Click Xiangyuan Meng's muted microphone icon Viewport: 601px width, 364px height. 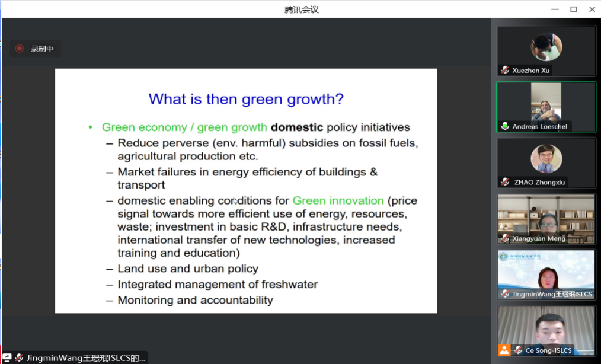click(505, 238)
